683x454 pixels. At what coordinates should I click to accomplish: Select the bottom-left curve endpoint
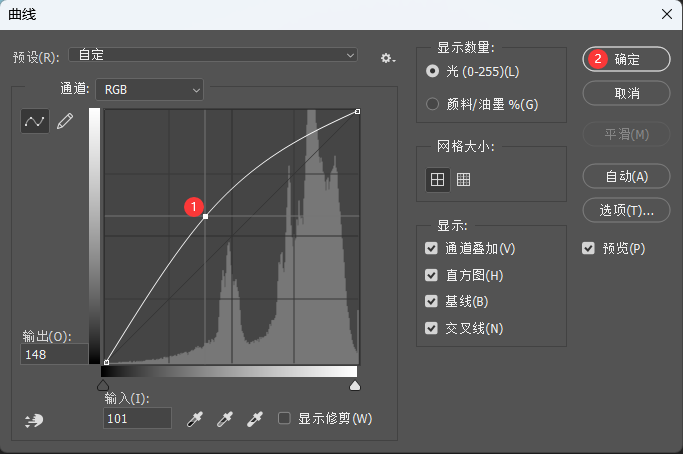[x=107, y=362]
